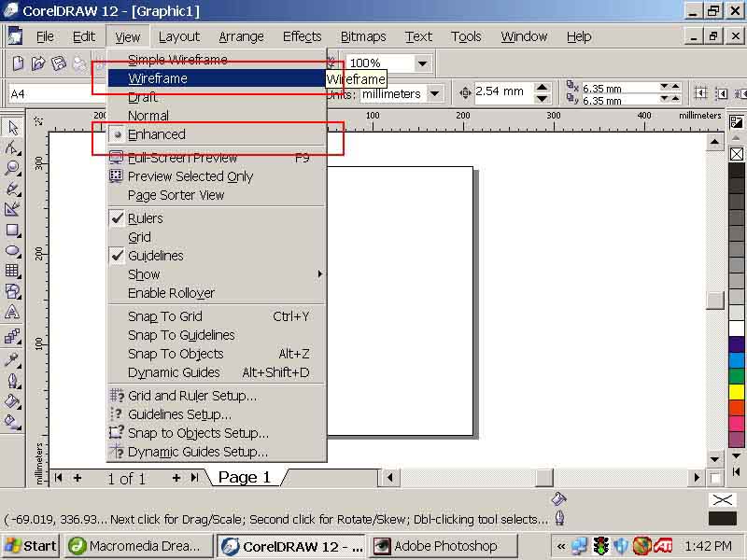Expand hidden system tray icons
Image resolution: width=747 pixels, height=560 pixels.
pos(562,546)
